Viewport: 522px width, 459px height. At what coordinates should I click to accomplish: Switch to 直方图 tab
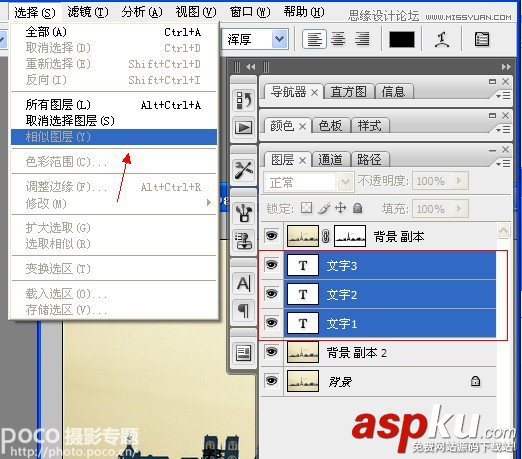[349, 92]
